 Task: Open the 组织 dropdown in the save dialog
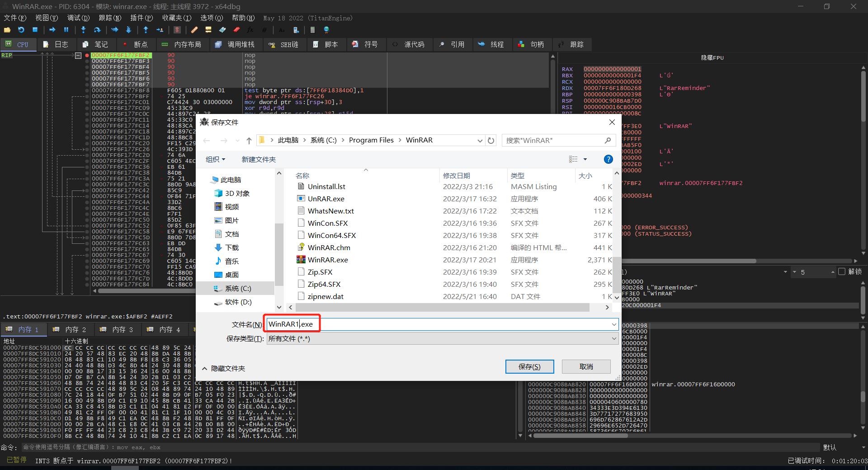point(216,159)
